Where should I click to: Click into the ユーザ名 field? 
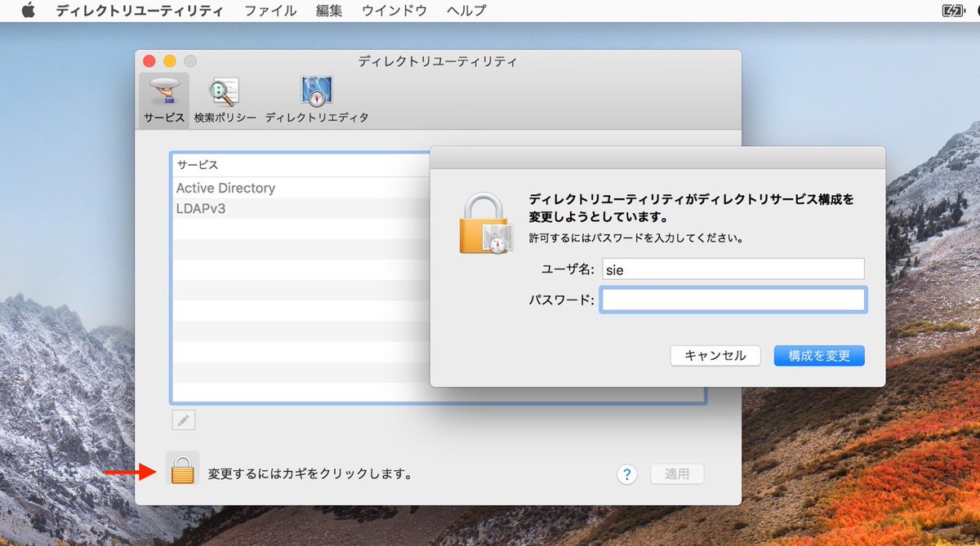point(733,269)
